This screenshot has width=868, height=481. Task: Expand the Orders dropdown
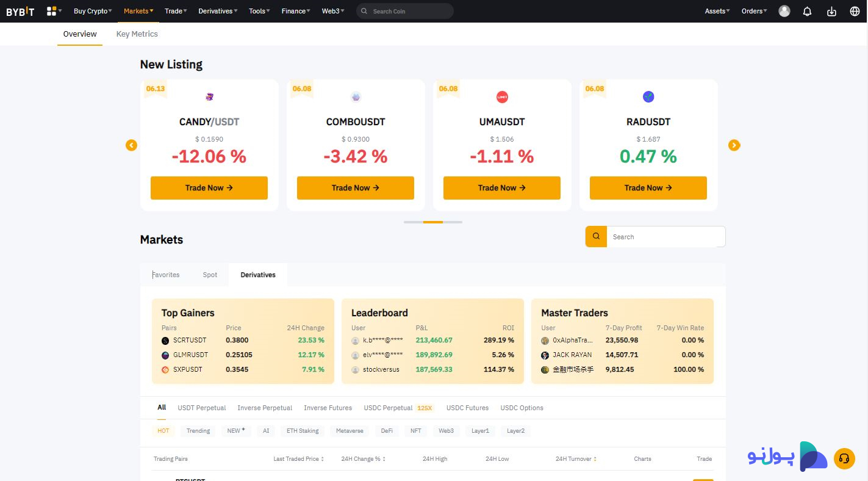click(755, 11)
